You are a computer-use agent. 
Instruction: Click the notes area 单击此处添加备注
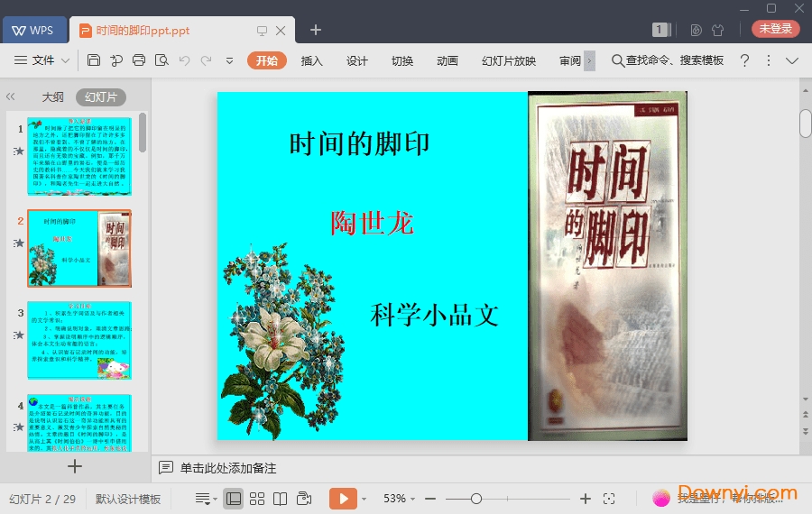tap(228, 468)
